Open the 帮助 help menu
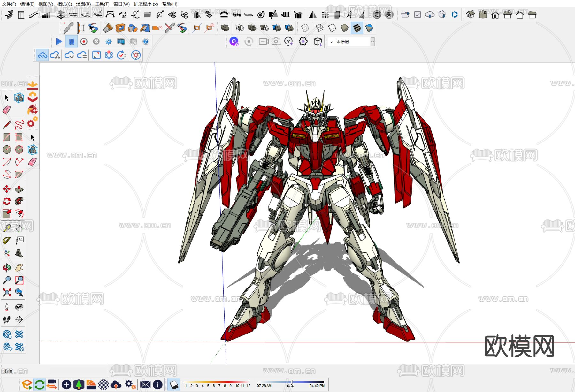The width and height of the screenshot is (575, 392). pos(170,4)
